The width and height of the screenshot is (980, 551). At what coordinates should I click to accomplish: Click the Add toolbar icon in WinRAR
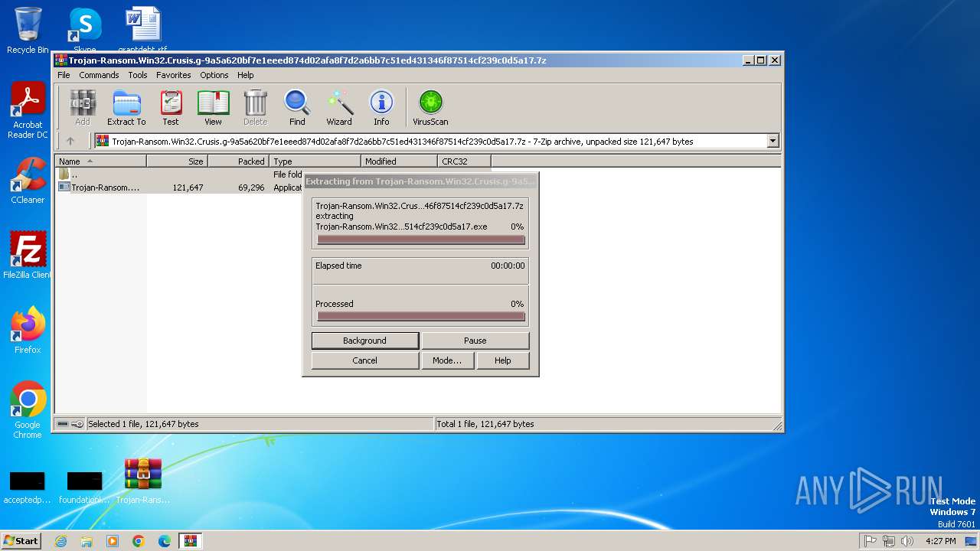[x=83, y=108]
